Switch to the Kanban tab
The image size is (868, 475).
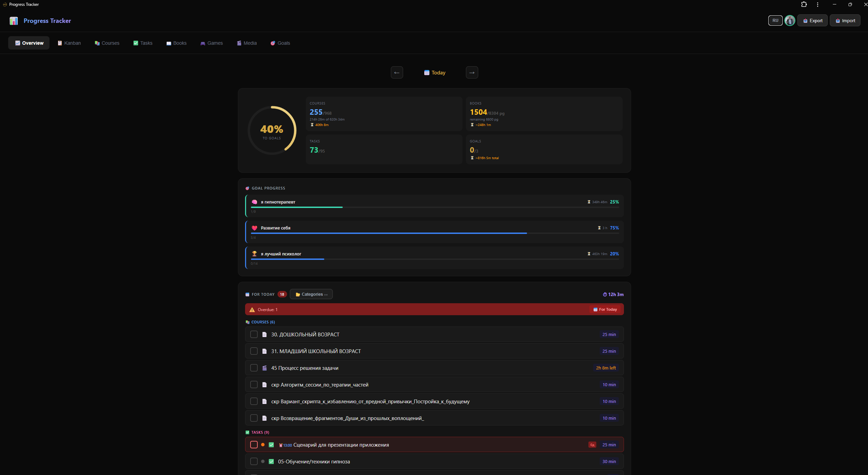(69, 43)
